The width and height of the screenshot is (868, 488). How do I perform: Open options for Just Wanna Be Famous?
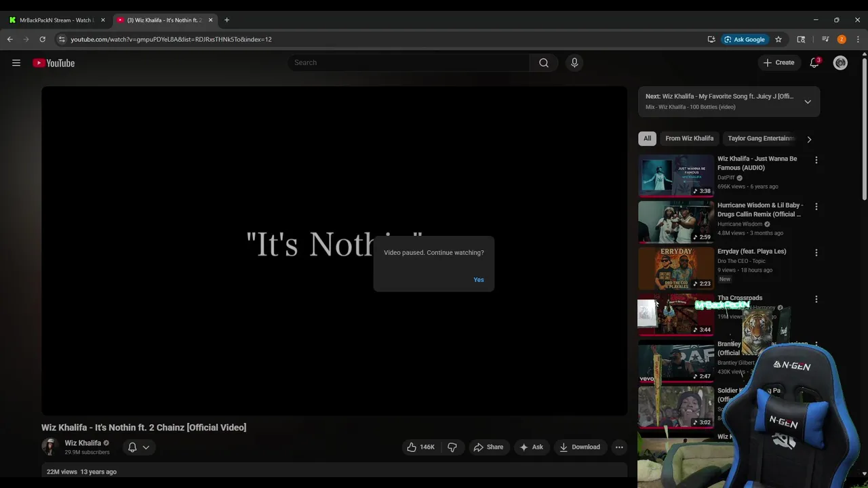(816, 160)
